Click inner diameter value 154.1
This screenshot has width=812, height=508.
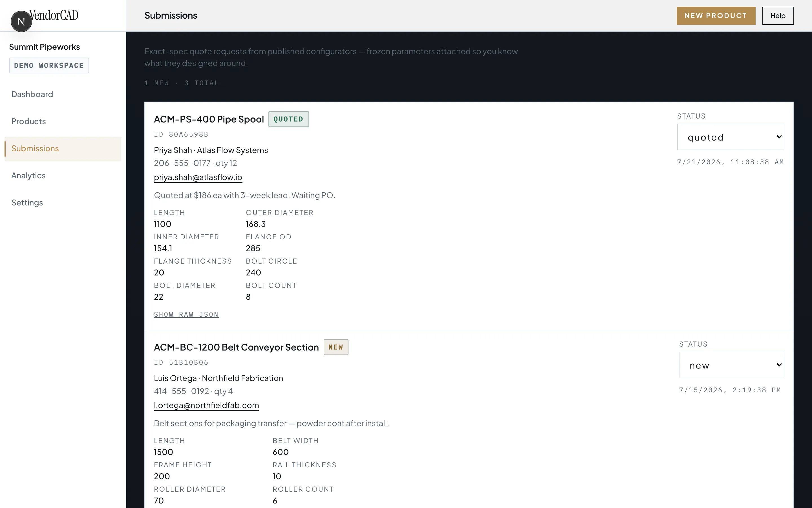point(163,249)
